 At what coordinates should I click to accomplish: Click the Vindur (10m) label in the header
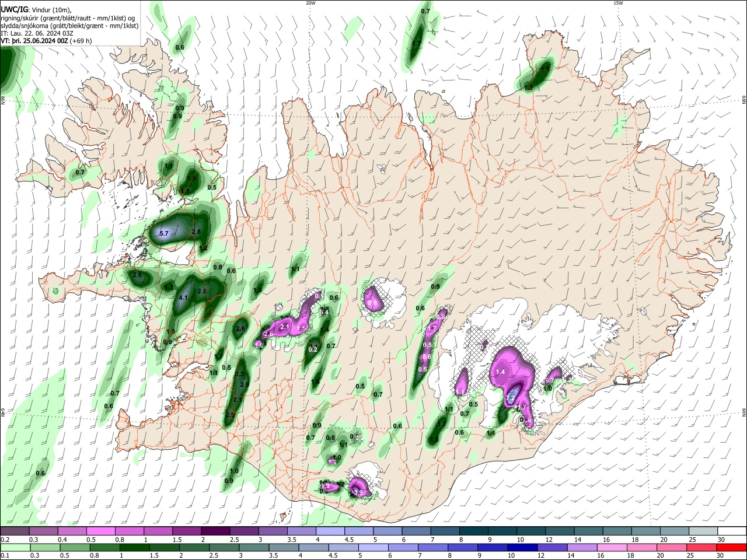pos(50,9)
